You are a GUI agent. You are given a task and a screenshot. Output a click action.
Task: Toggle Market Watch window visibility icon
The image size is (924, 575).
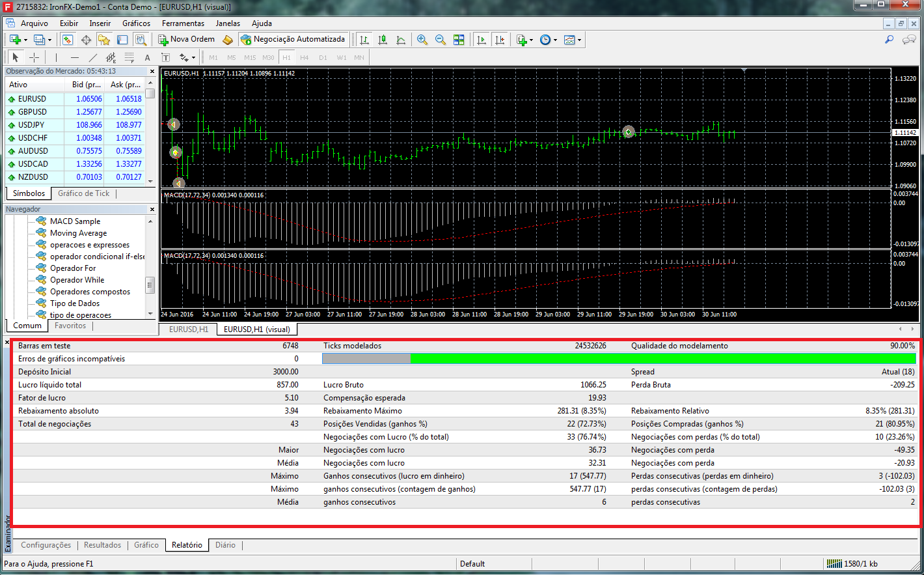pos(67,40)
